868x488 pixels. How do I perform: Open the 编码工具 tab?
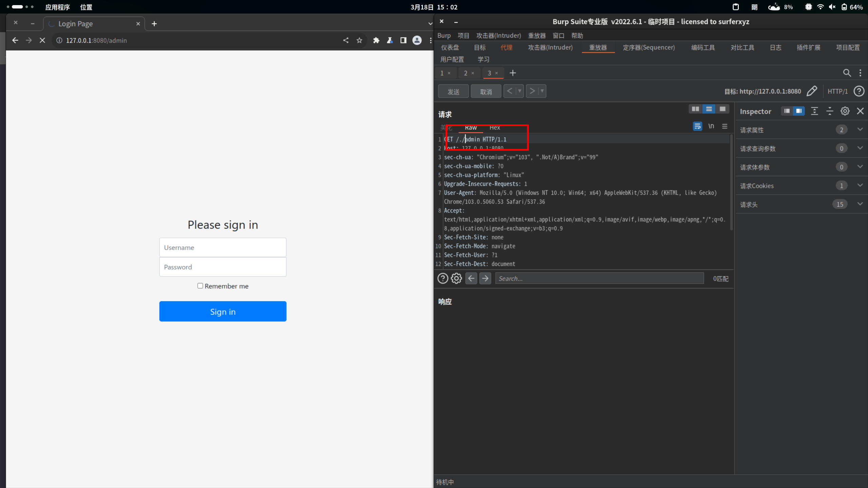pyautogui.click(x=703, y=47)
